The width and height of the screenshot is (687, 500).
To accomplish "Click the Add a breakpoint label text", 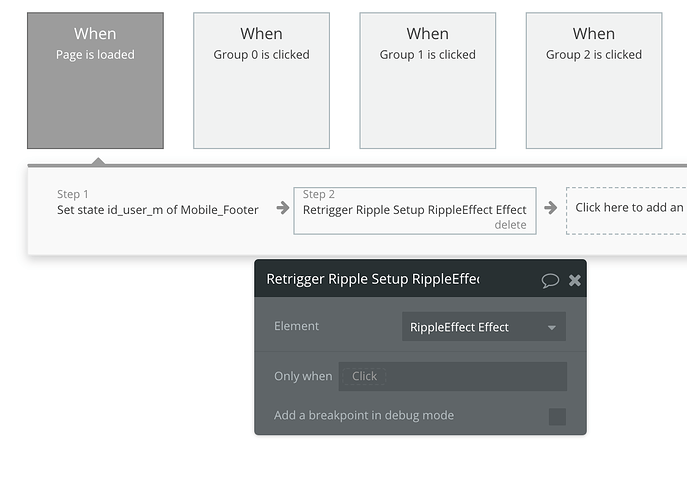I will (x=363, y=415).
